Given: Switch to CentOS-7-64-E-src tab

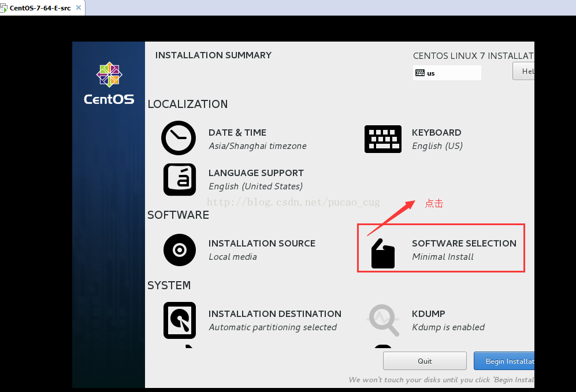Looking at the screenshot, I should 40,8.
